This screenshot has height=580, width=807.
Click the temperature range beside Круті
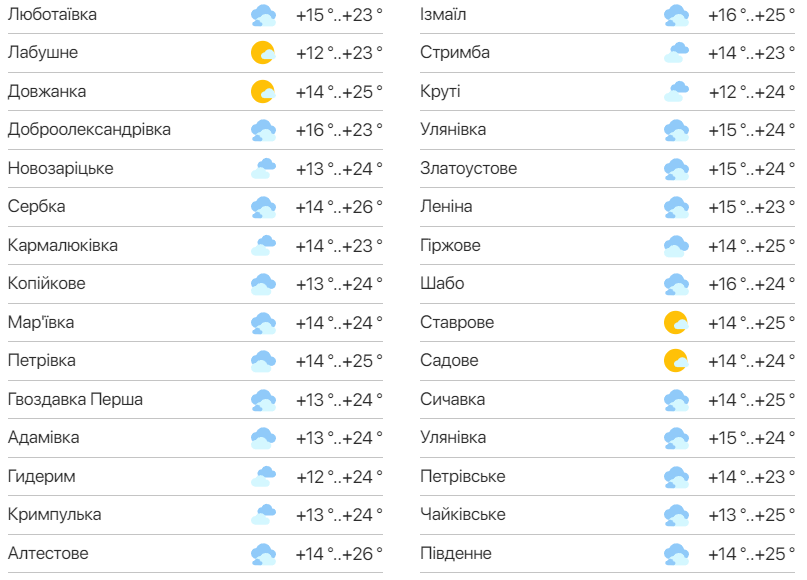click(x=753, y=90)
